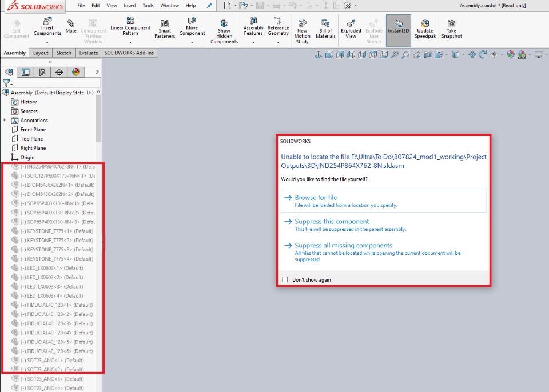549x392 pixels.
Task: Open the DisplayManager color ball tab
Action: click(x=76, y=72)
